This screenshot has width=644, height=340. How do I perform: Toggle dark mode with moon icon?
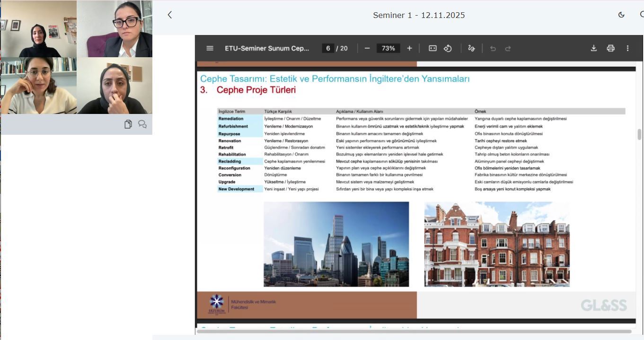pyautogui.click(x=621, y=15)
